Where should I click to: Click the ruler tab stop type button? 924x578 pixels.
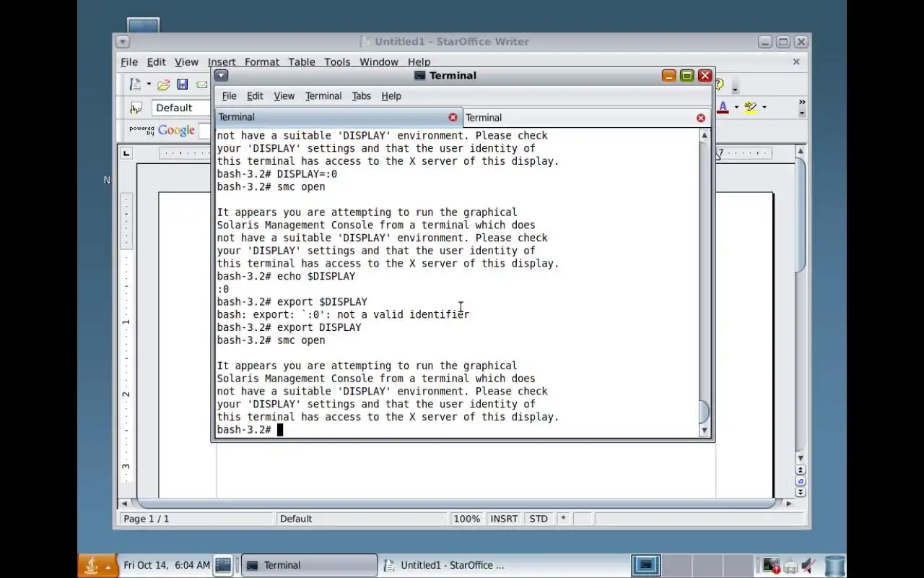coord(127,153)
